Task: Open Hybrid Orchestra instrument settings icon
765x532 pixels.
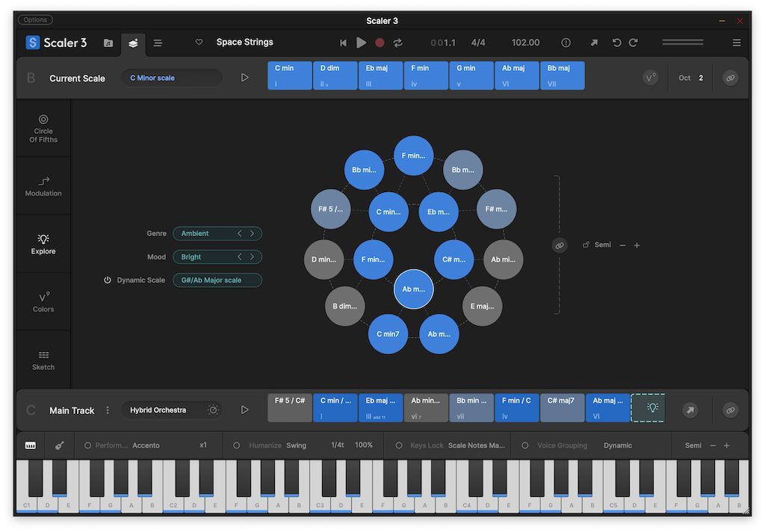Action: 213,410
